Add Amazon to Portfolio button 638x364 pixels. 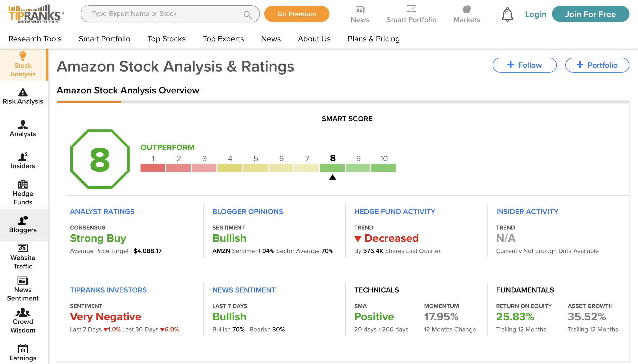[x=597, y=65]
